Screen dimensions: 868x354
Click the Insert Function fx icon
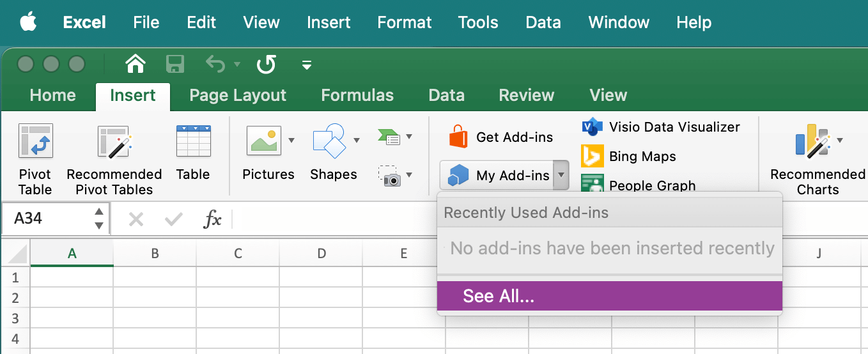[x=212, y=219]
